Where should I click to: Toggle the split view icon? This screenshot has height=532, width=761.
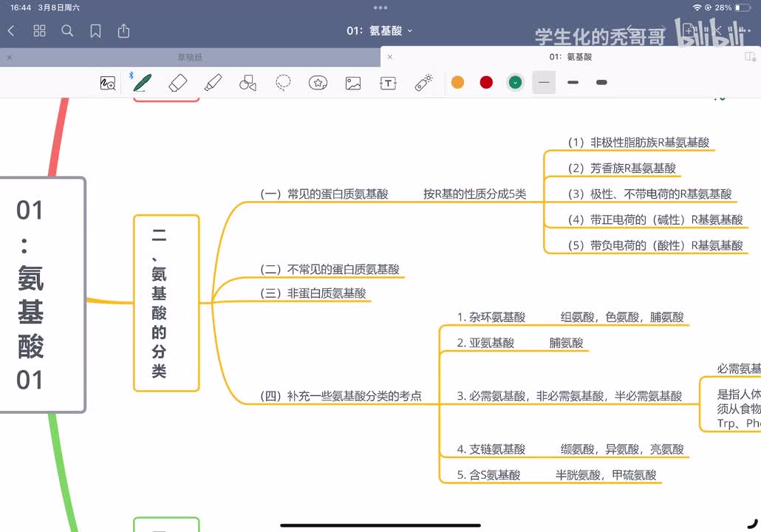(751, 57)
